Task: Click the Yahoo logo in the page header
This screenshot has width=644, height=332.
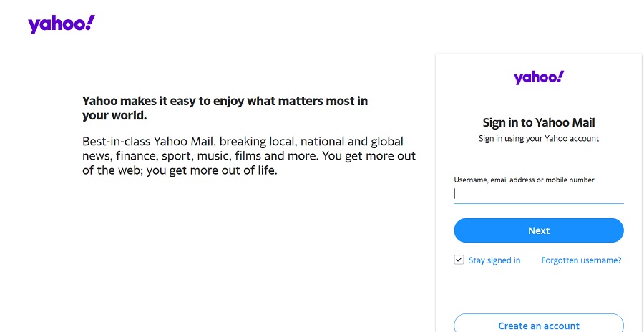Action: pos(61,24)
